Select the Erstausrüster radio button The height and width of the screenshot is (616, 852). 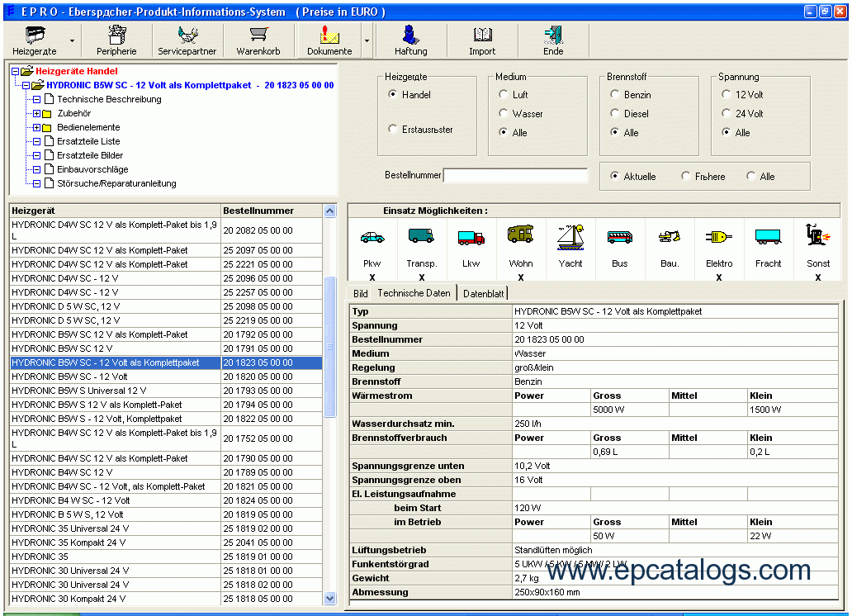(392, 129)
